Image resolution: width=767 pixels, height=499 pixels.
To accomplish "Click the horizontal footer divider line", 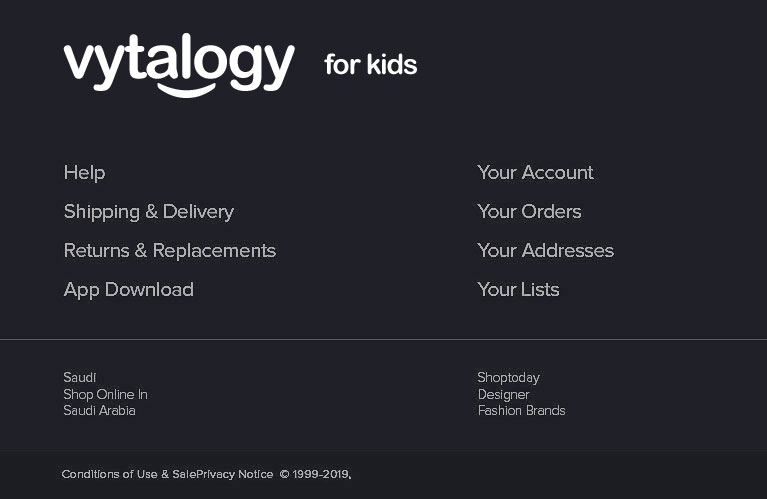I will [383, 340].
